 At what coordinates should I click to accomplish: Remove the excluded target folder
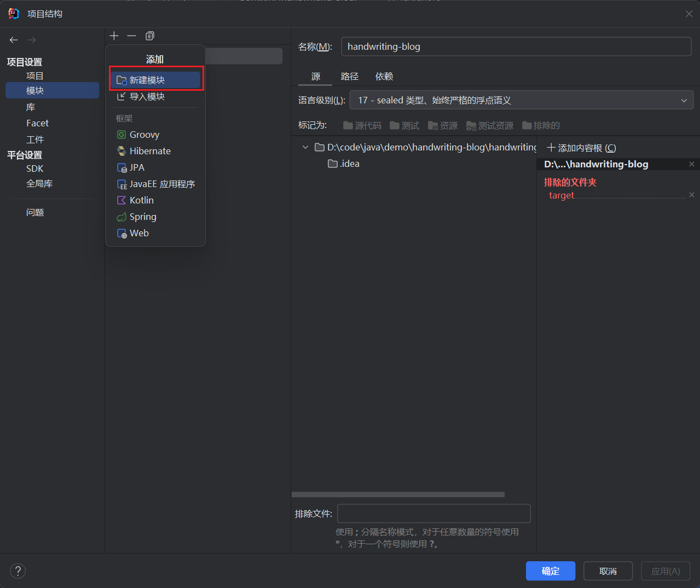pyautogui.click(x=692, y=195)
